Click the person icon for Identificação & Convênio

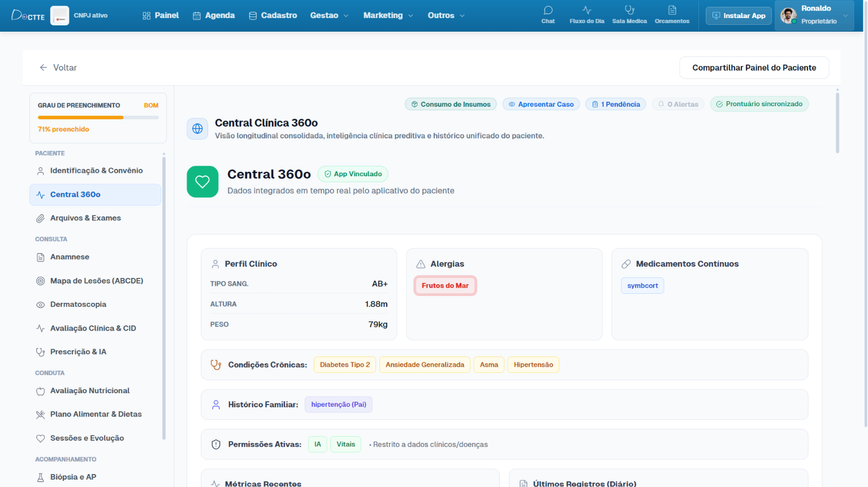(x=41, y=171)
